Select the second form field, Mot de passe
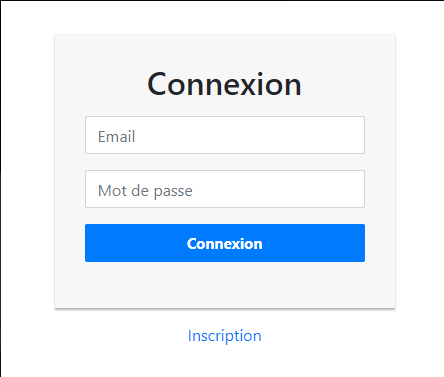 tap(225, 189)
